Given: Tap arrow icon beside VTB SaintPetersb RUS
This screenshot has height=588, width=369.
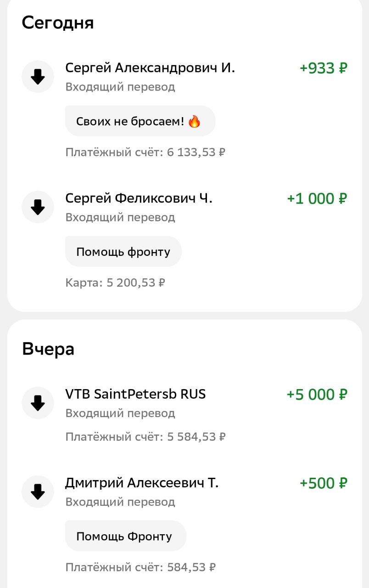Looking at the screenshot, I should pos(38,403).
